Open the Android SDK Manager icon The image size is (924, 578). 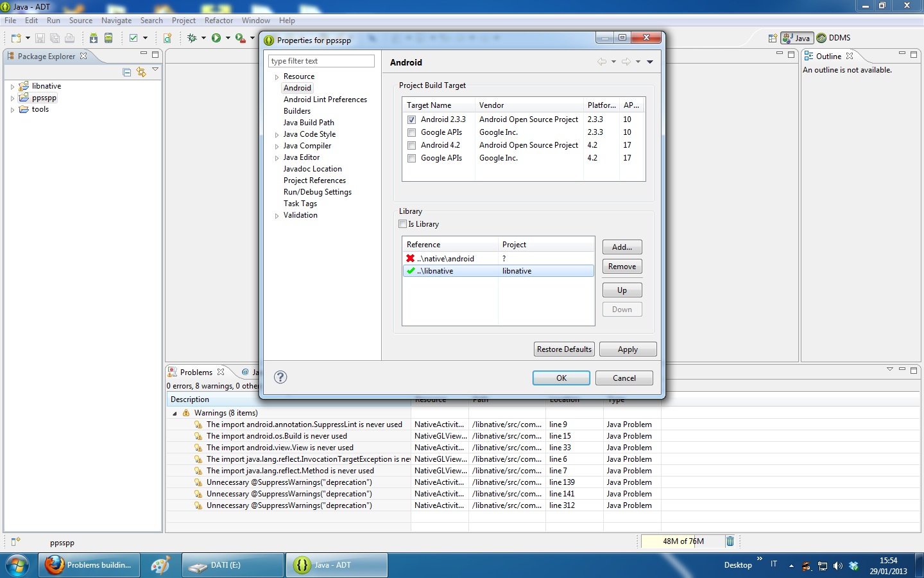point(94,38)
